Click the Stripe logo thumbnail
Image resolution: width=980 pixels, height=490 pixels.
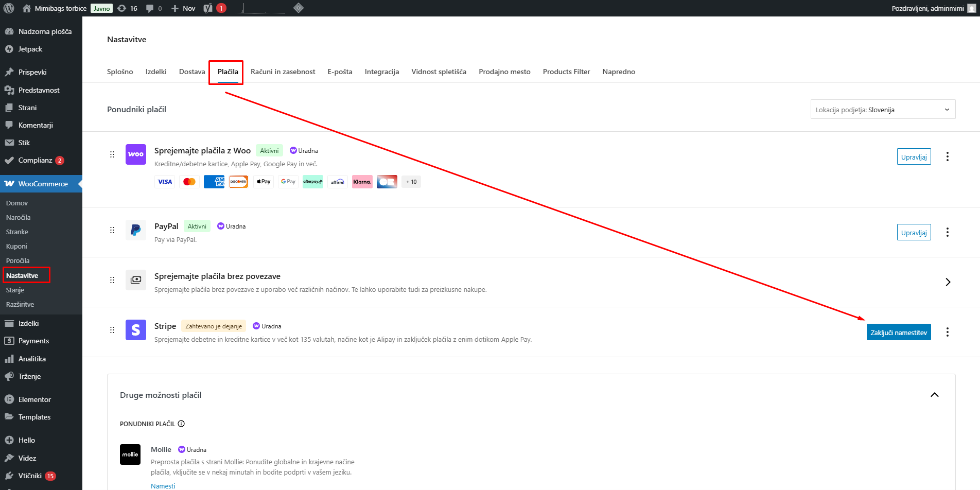pyautogui.click(x=136, y=330)
